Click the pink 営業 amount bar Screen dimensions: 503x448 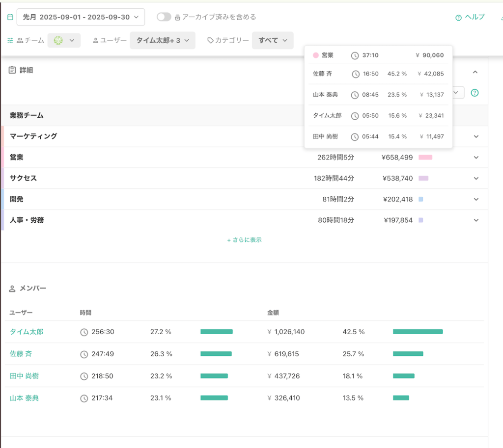[425, 158]
